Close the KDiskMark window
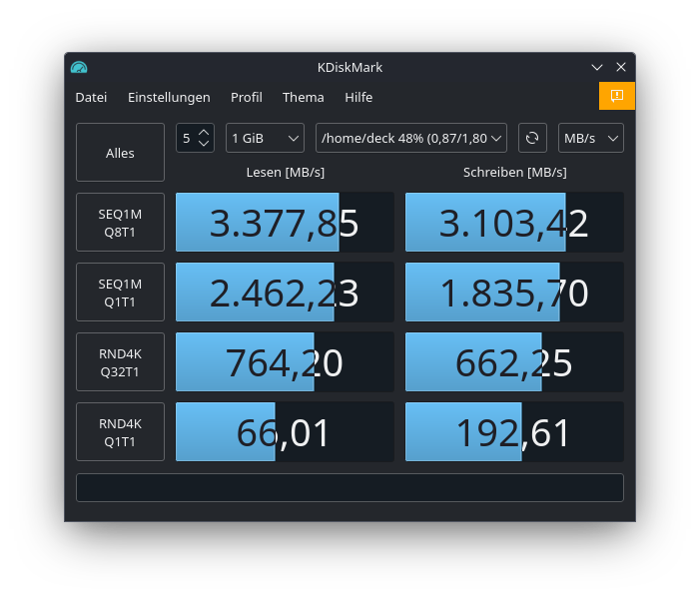This screenshot has width=700, height=598. coord(621,67)
